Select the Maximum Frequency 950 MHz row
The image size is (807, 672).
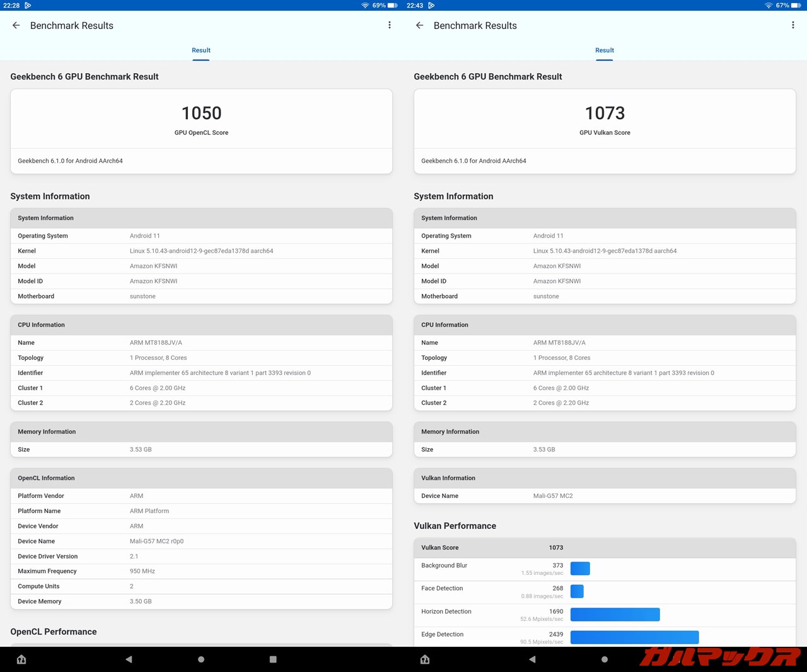[201, 571]
